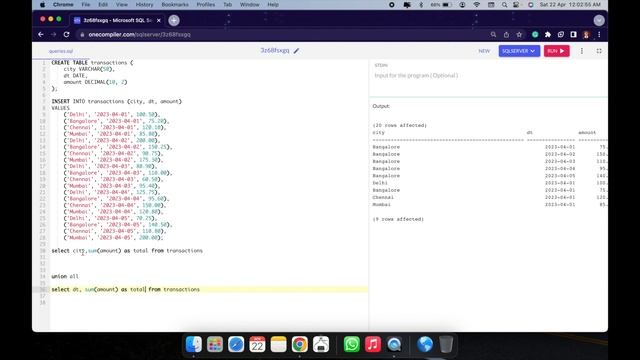Open Google Chrome from the Dock
This screenshot has height=360, width=640.
coord(300,344)
